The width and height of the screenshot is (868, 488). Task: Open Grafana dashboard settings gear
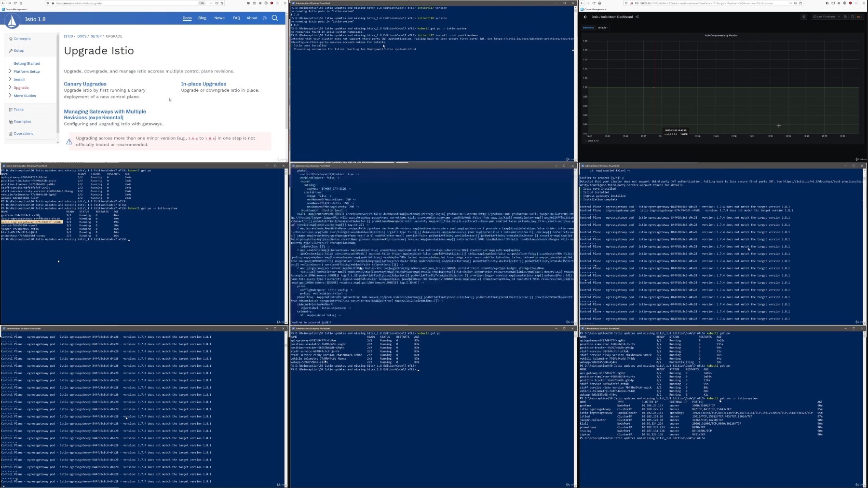[804, 17]
